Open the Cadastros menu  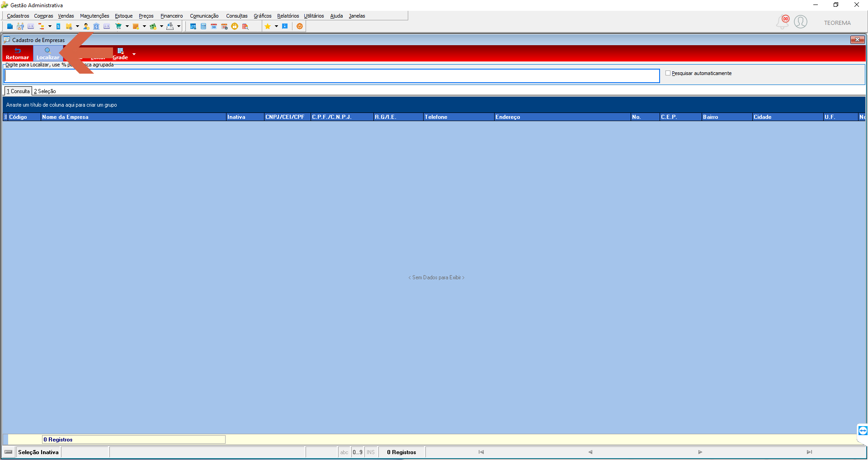[x=18, y=16]
